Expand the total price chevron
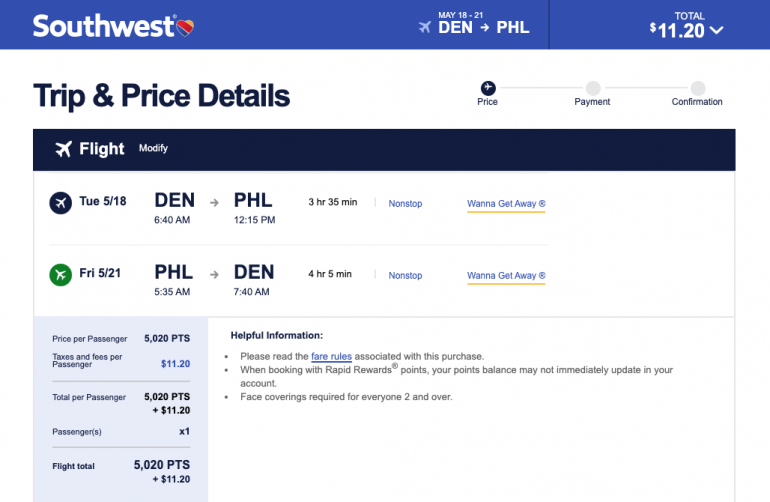The width and height of the screenshot is (770, 502). point(716,30)
